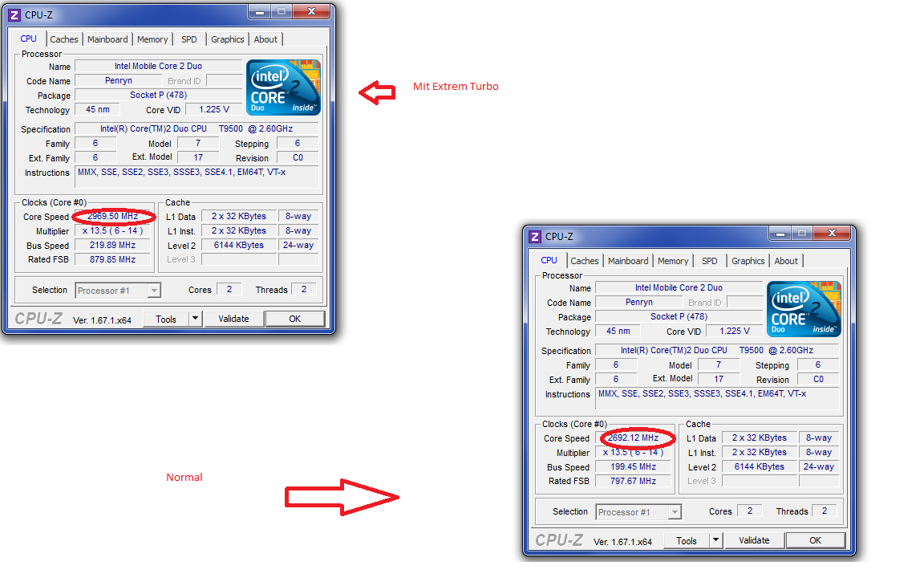Click Intel Core 2 Duo logo in right window
The height and width of the screenshot is (578, 924).
804,308
